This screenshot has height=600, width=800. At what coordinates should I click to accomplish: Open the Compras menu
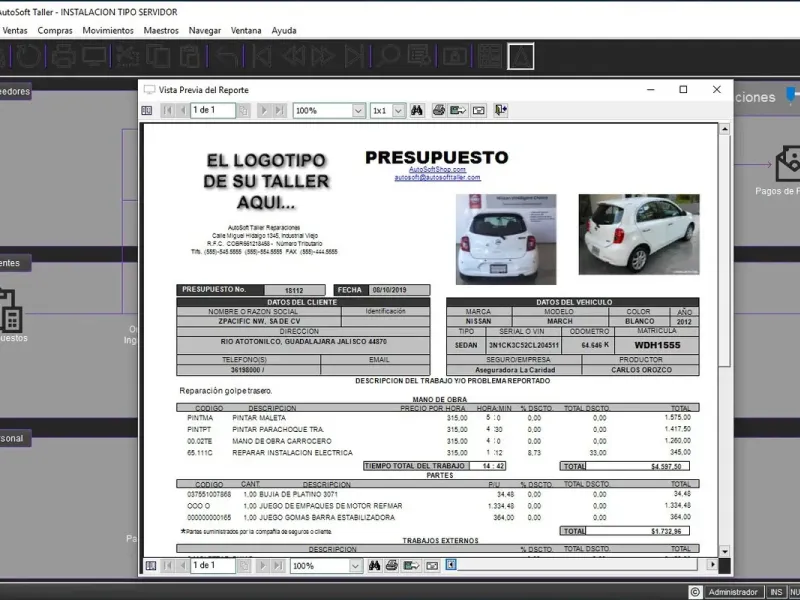[x=55, y=31]
